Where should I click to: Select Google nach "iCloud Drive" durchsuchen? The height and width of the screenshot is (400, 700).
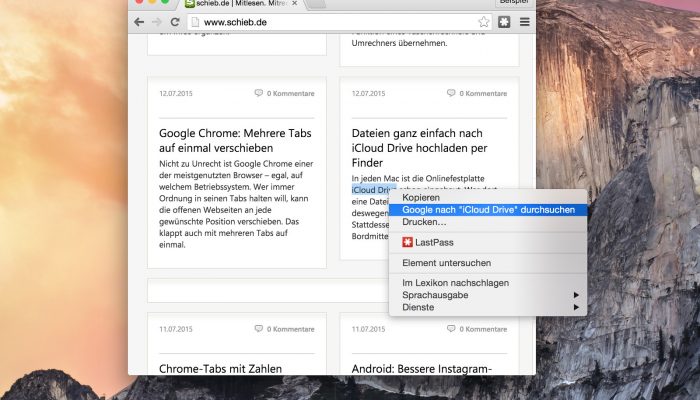coord(488,210)
